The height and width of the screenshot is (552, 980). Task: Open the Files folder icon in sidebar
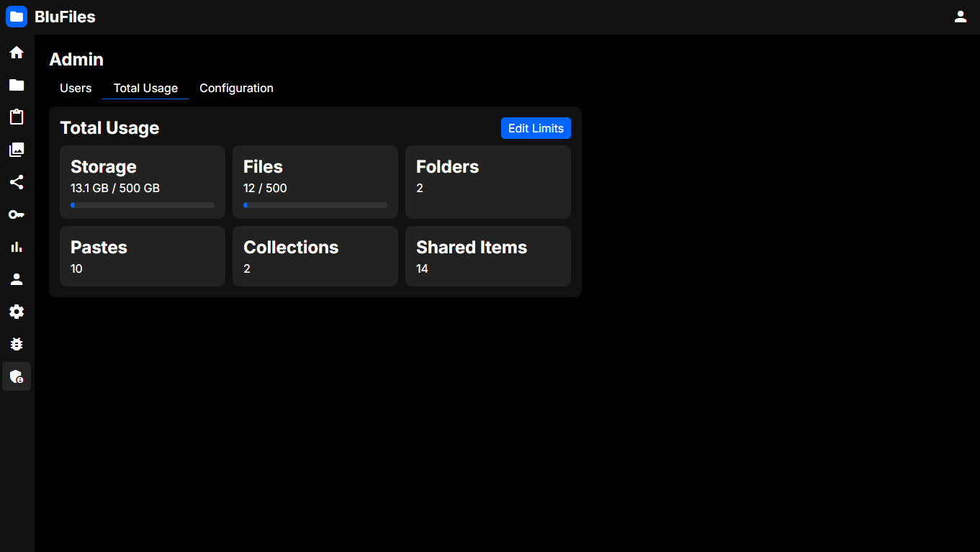[x=17, y=85]
